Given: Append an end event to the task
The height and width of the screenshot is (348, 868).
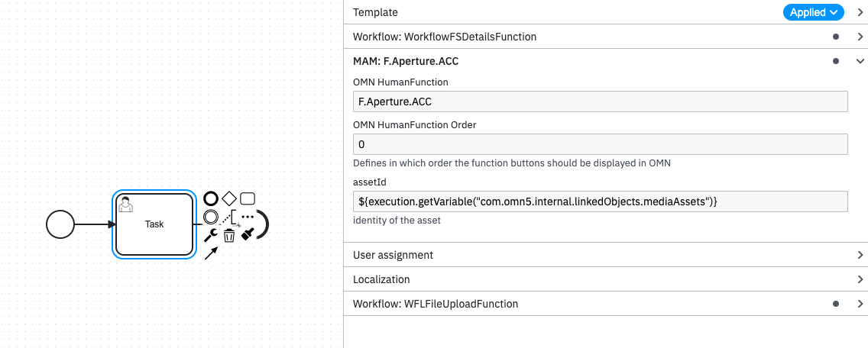Looking at the screenshot, I should pos(211,199).
